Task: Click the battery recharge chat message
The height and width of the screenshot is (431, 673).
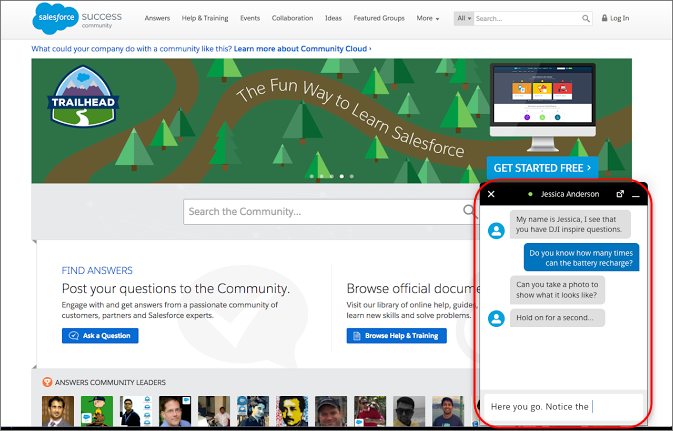Action: (x=581, y=258)
